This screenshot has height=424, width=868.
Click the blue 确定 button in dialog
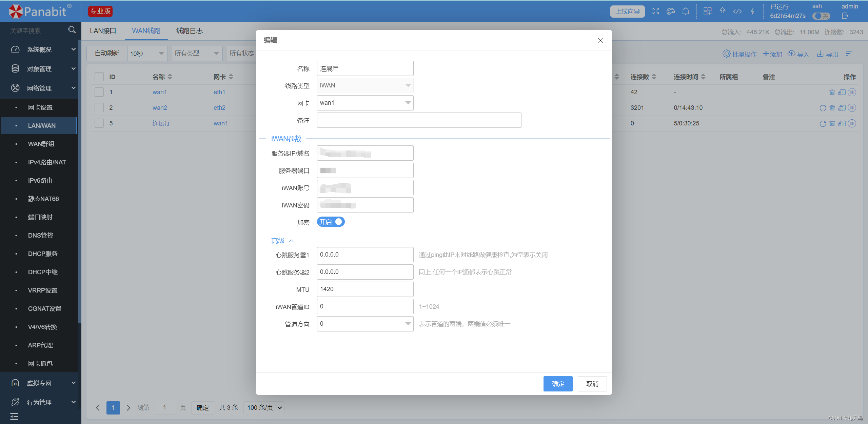click(557, 384)
